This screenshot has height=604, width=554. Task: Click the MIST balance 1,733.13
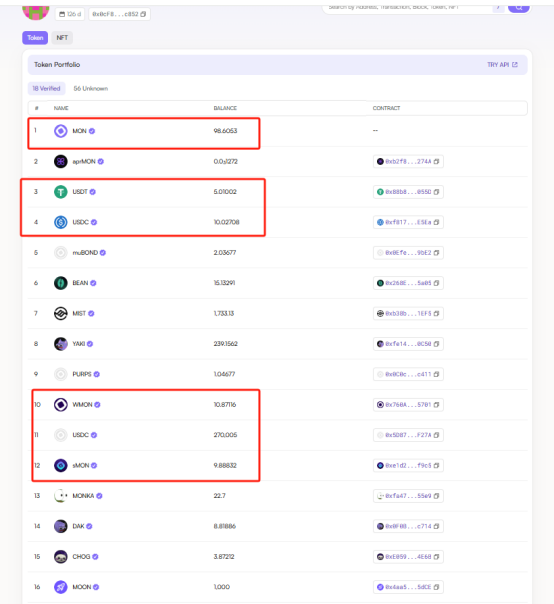(224, 314)
